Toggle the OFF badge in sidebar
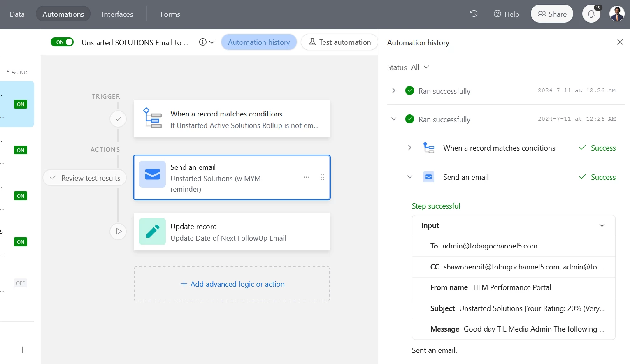 (x=21, y=283)
